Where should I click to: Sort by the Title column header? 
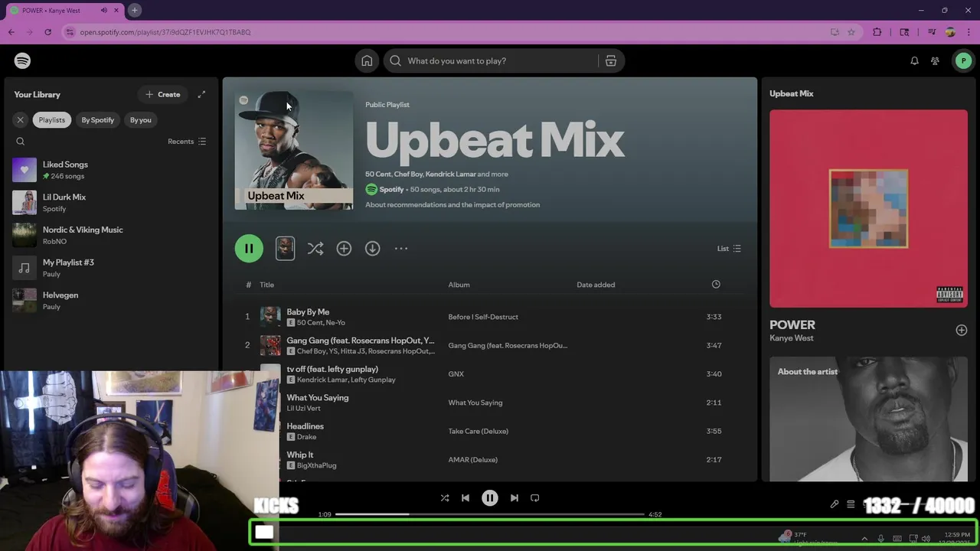click(266, 285)
